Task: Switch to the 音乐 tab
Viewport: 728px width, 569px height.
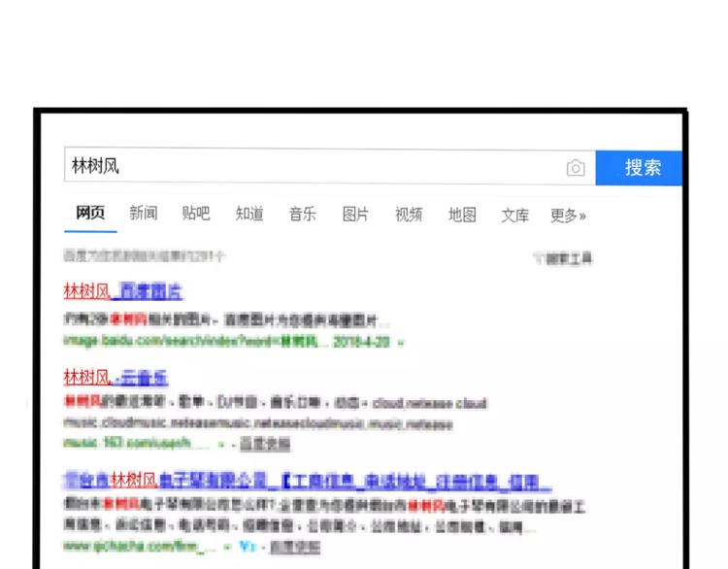Action: (302, 215)
